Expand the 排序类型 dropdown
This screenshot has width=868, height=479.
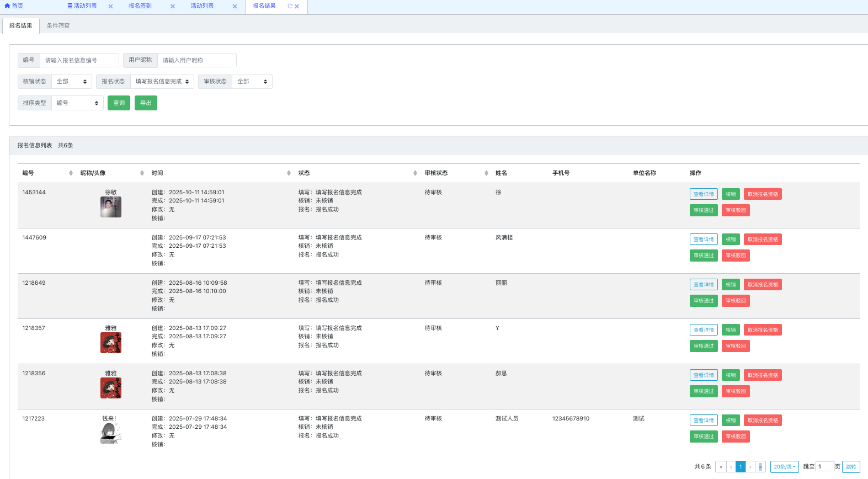tap(77, 103)
